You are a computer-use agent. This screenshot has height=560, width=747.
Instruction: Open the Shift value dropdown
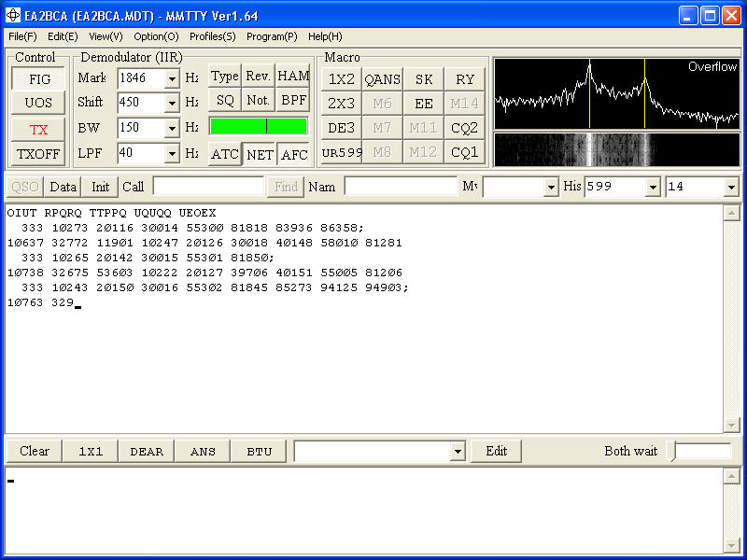[x=172, y=104]
